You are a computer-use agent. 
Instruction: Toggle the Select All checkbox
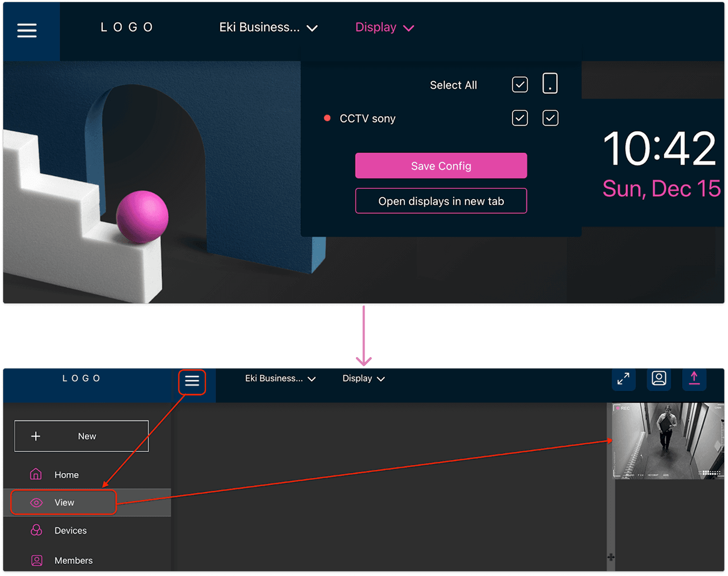pyautogui.click(x=519, y=85)
